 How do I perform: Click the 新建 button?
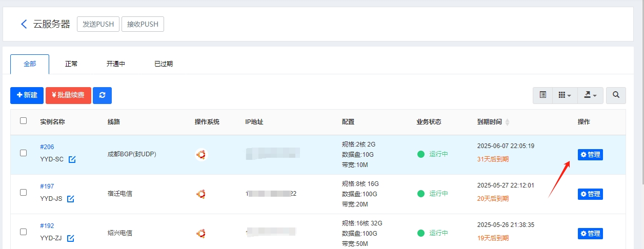[27, 95]
